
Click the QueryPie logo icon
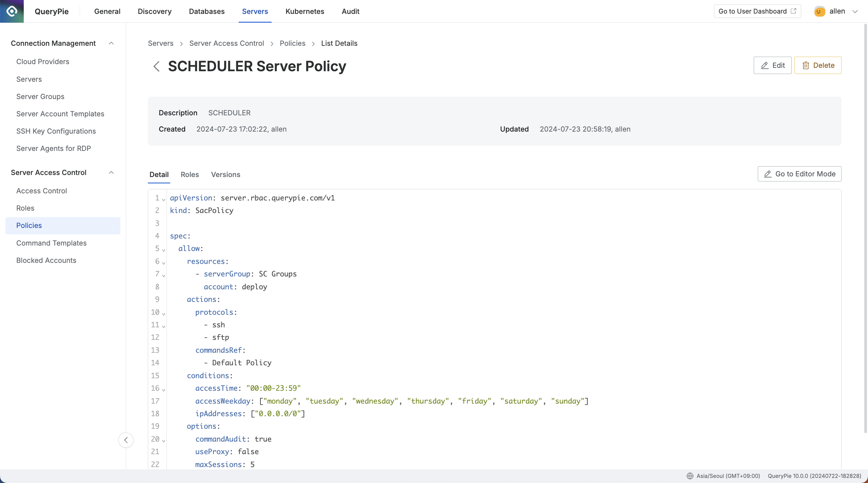coord(12,11)
